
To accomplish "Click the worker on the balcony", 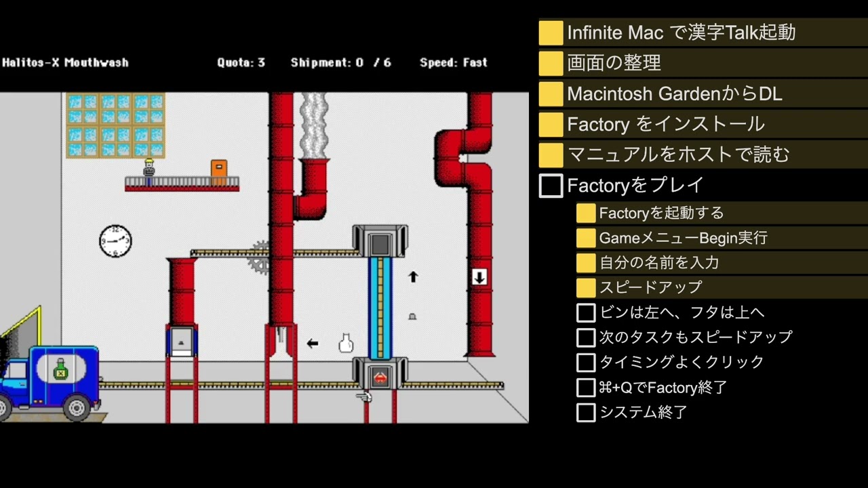I will [149, 172].
